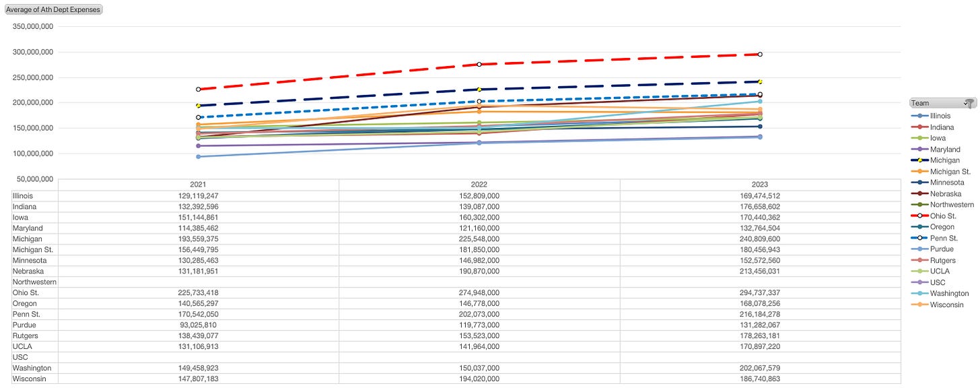Screen dimensions: 980x390
Task: Click USC row label in data table
Action: [x=20, y=357]
